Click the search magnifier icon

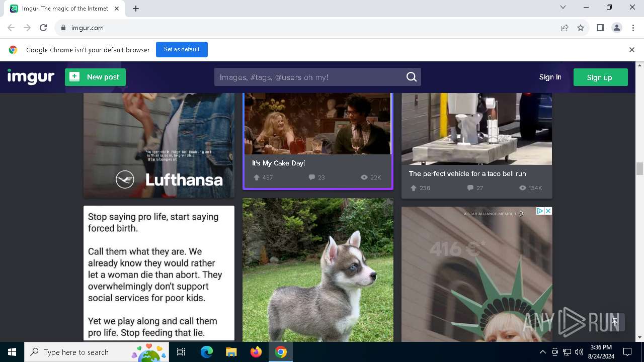point(412,77)
